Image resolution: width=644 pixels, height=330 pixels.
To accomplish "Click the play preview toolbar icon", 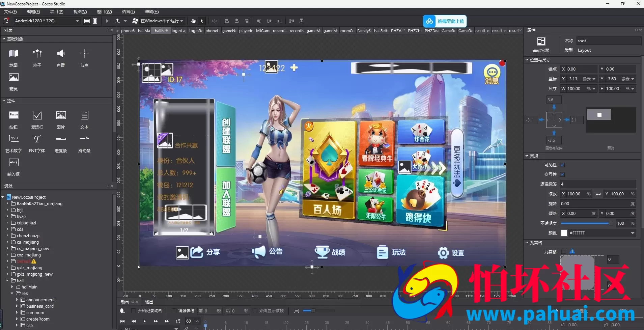I will point(107,21).
